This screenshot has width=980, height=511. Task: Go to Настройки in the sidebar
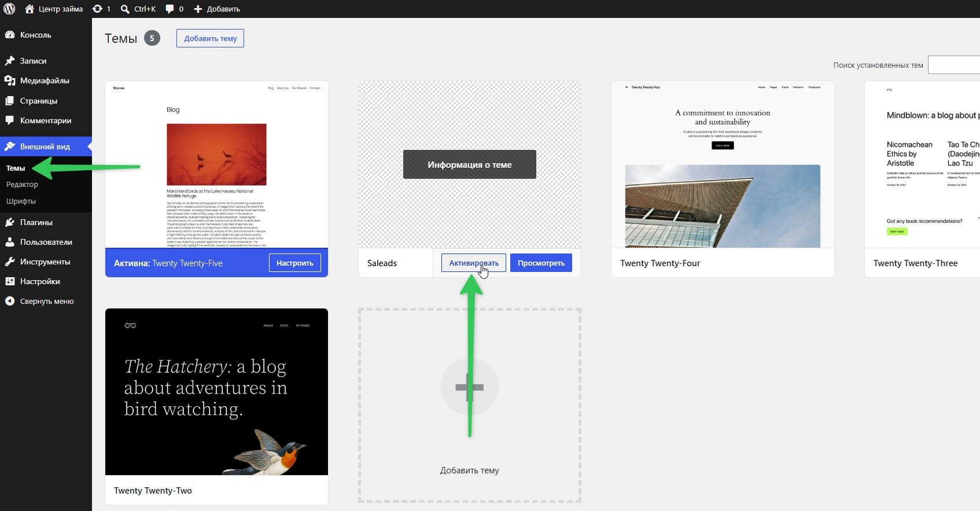[40, 281]
